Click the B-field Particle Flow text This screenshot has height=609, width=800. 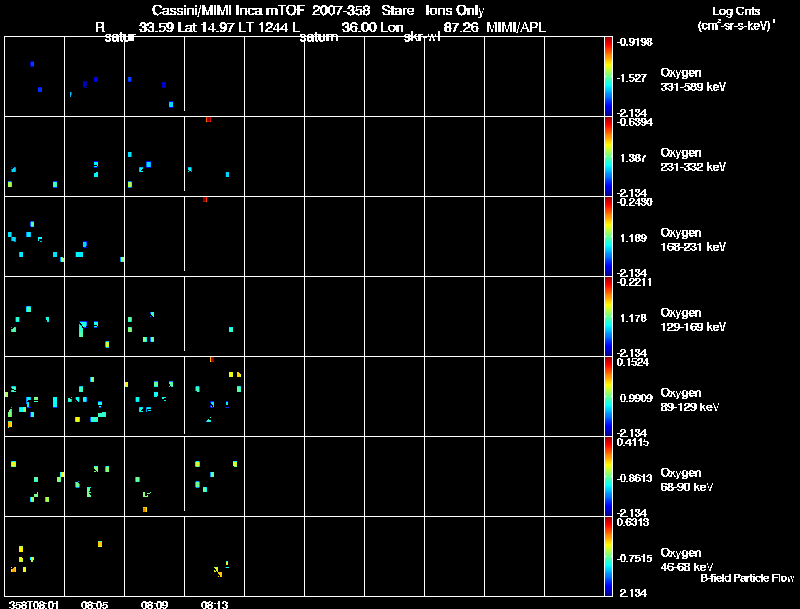coord(747,578)
